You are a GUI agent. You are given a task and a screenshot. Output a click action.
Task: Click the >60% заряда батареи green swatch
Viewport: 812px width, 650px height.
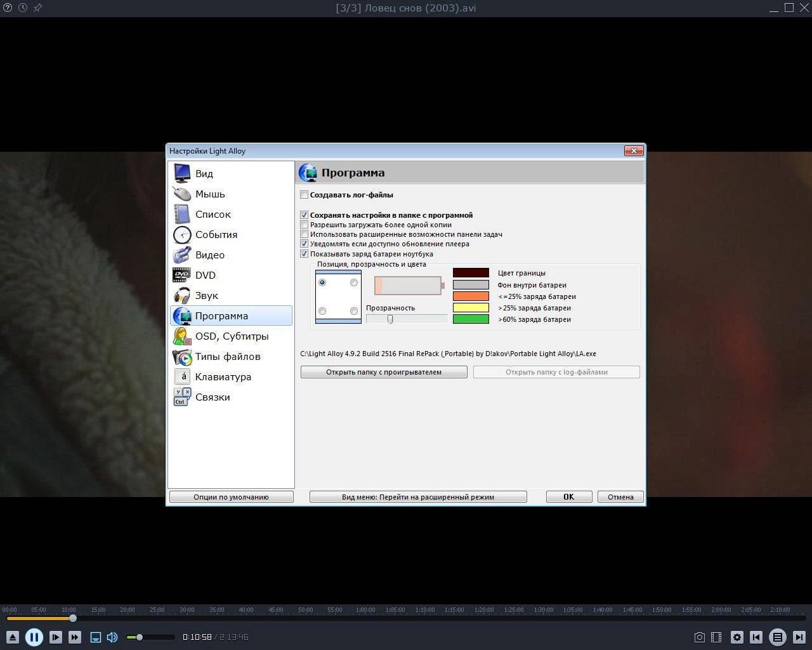(471, 319)
